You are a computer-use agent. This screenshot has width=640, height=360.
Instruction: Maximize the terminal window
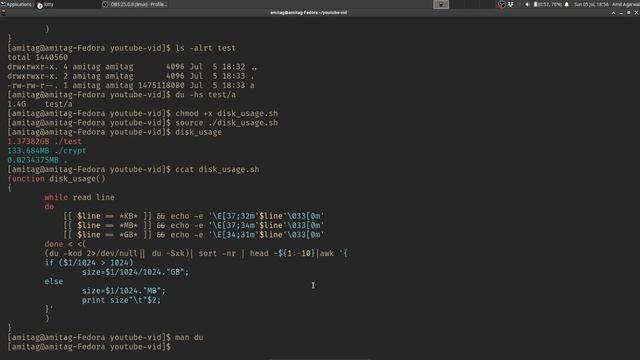click(x=629, y=13)
